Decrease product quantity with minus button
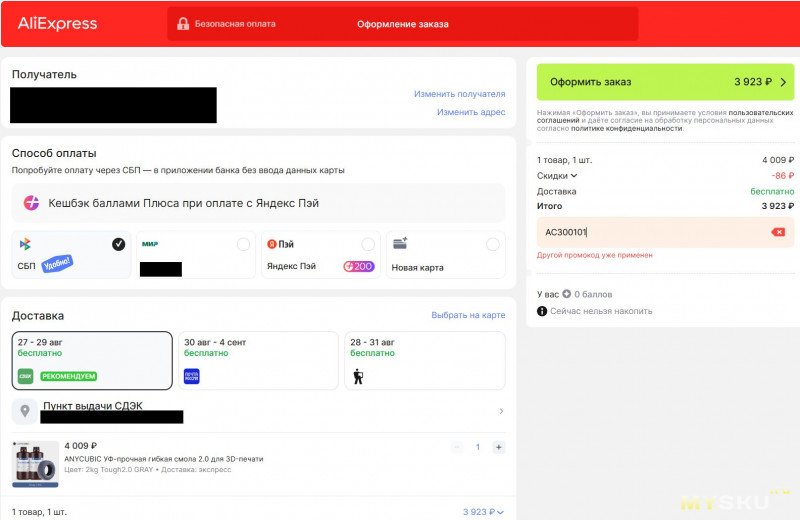The height and width of the screenshot is (520, 800). click(457, 448)
